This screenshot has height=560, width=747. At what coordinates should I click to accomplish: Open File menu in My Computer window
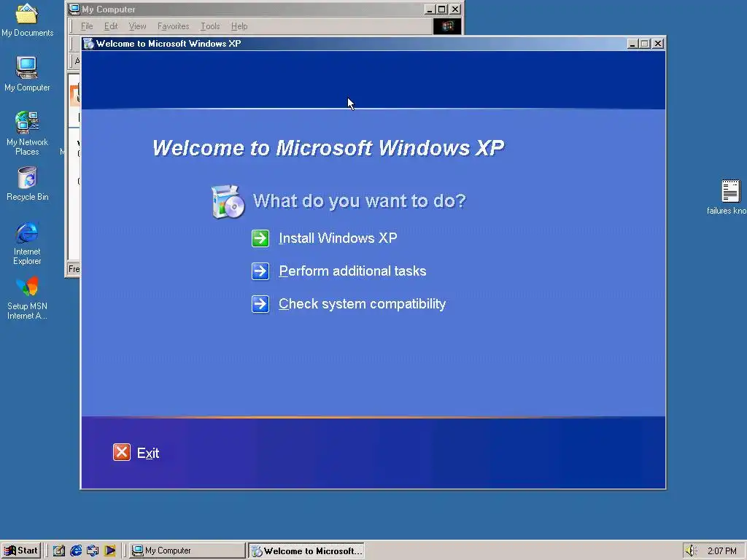point(87,26)
